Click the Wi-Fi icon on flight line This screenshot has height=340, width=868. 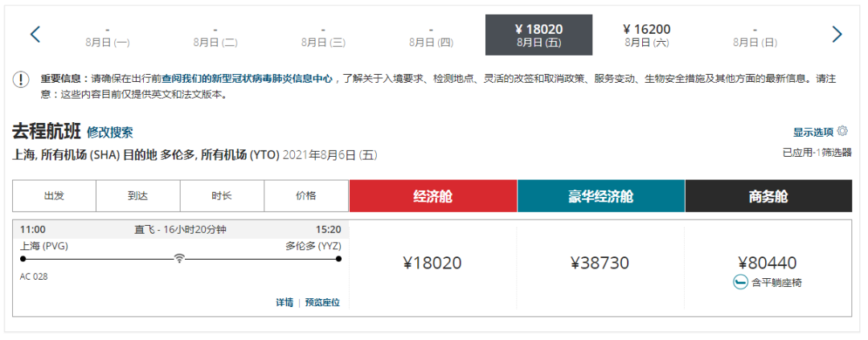(x=178, y=258)
